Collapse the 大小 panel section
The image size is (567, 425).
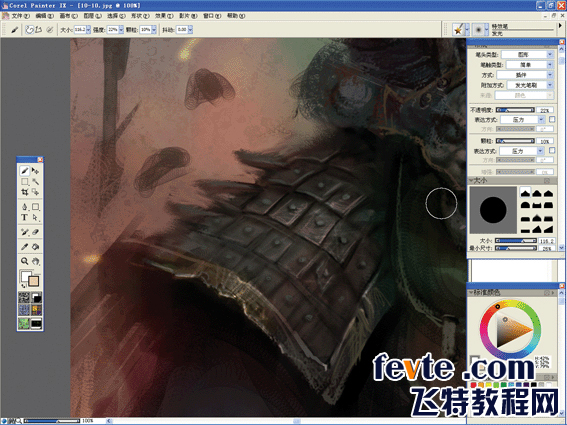coord(472,180)
